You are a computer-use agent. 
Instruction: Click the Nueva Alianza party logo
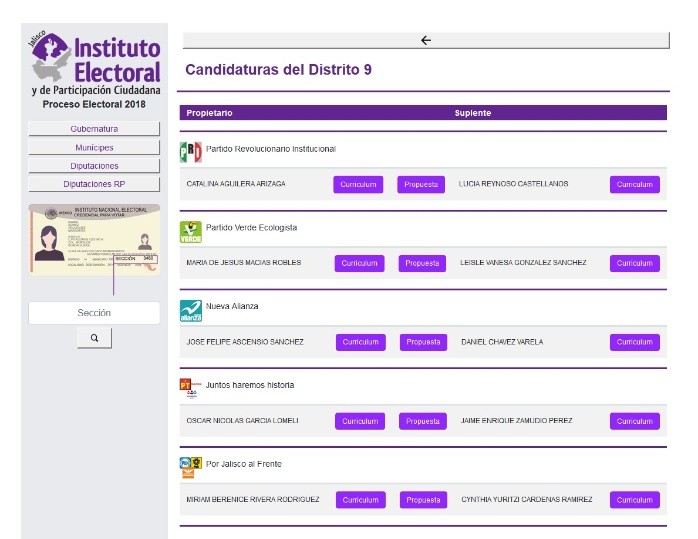(190, 310)
